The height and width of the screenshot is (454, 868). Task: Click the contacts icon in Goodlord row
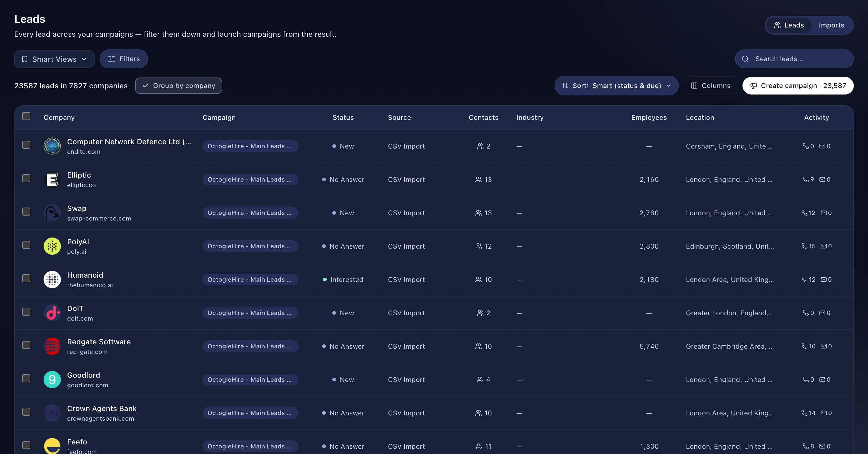click(480, 379)
